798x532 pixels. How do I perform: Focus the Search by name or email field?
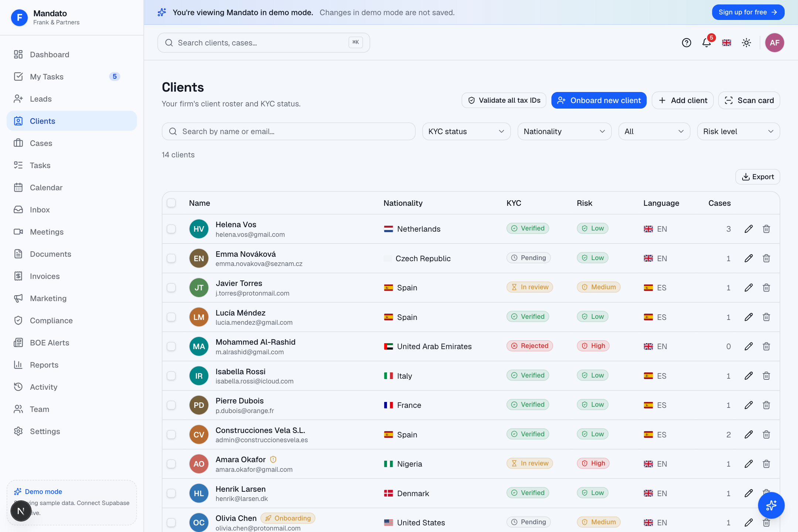(289, 132)
